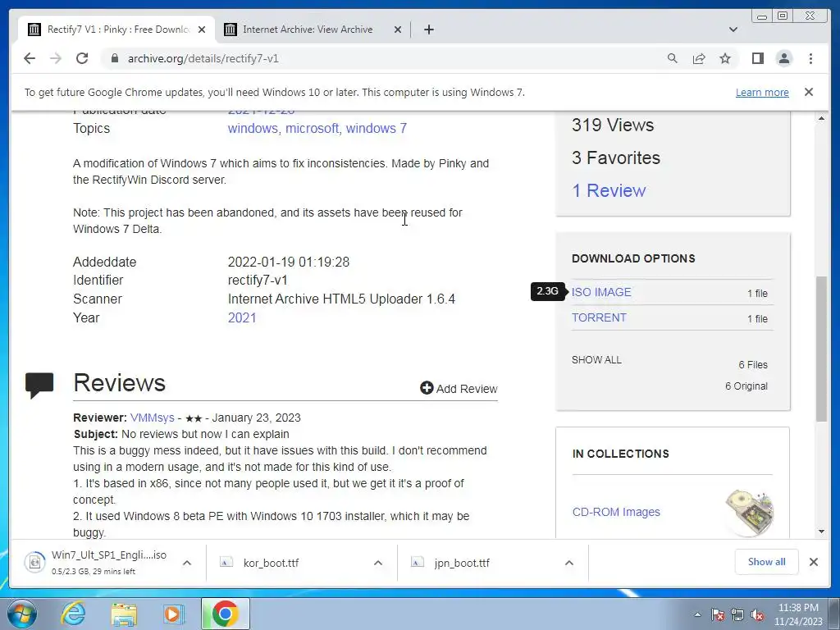Bookmark this tab with the star icon

[x=725, y=58]
